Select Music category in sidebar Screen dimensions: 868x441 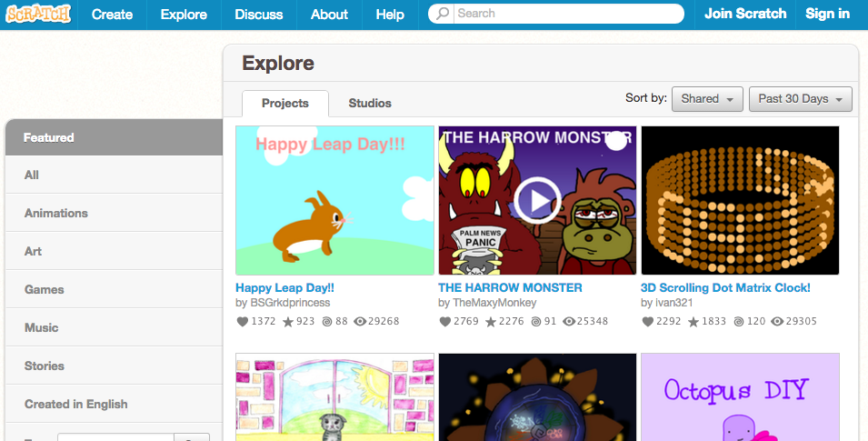[114, 328]
